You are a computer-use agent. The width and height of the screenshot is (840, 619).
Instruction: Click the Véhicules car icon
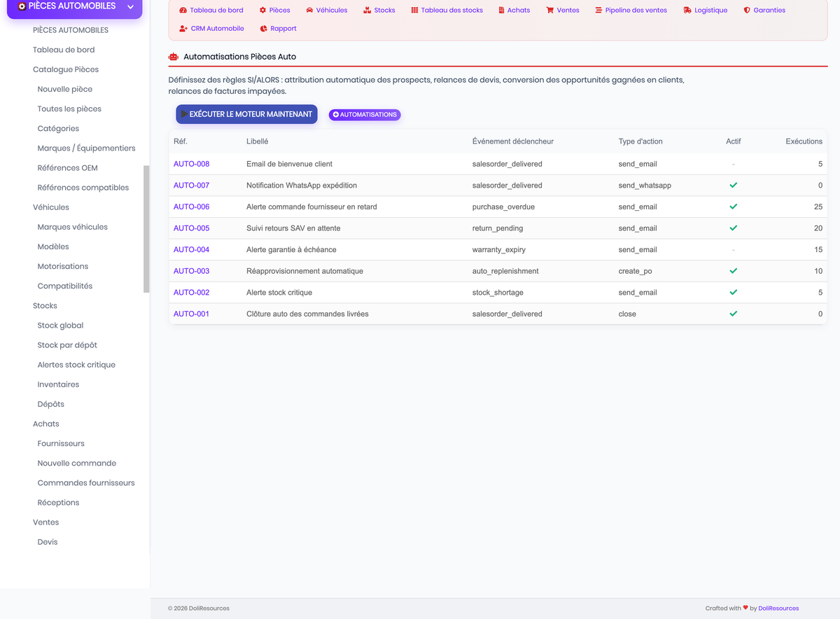(310, 11)
